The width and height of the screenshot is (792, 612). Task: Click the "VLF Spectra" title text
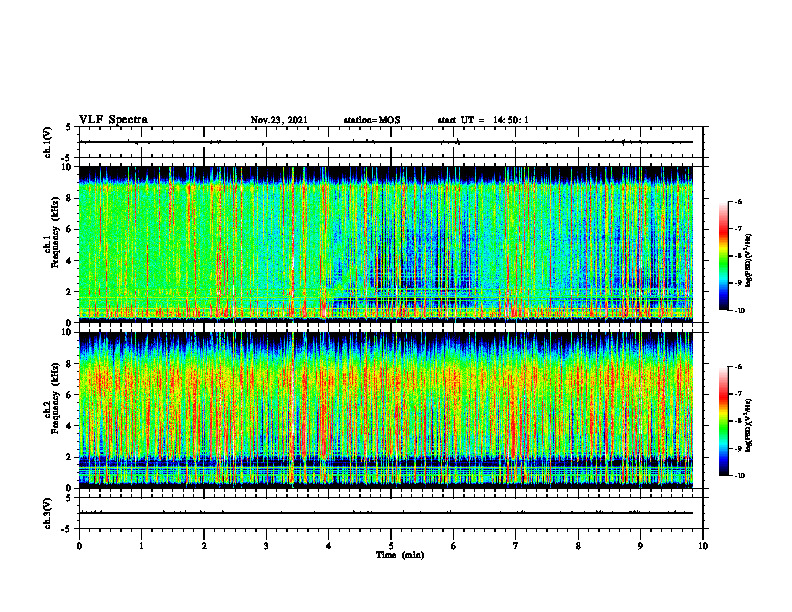click(x=113, y=120)
